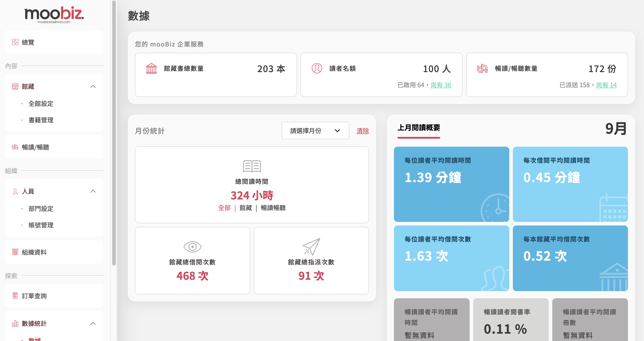
Task: Click 尚有 14 link in 暢讀/暢聽數量 card
Action: pyautogui.click(x=607, y=85)
